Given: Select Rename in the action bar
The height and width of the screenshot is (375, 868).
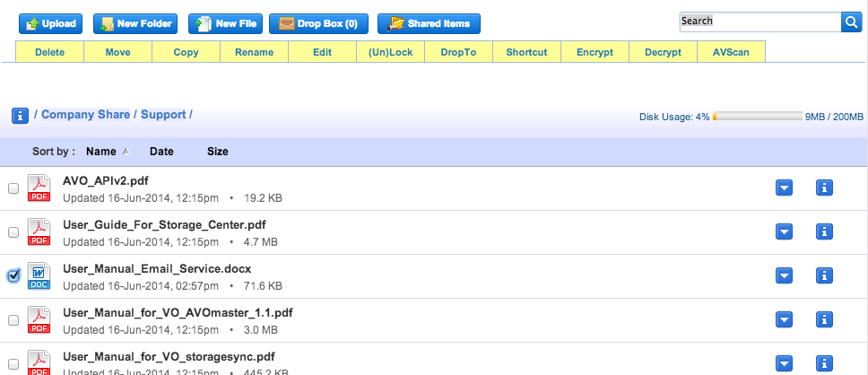Looking at the screenshot, I should tap(254, 52).
